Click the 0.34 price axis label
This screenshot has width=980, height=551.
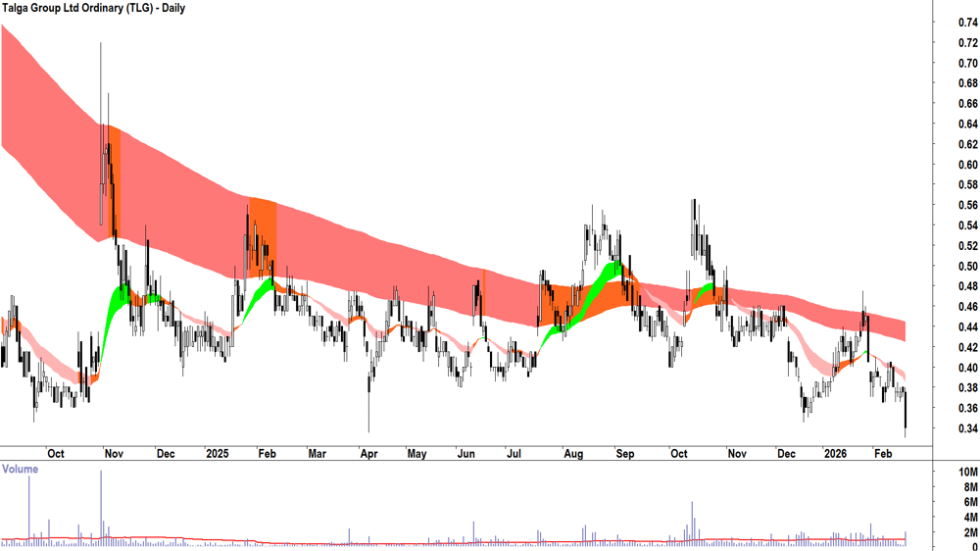pyautogui.click(x=968, y=429)
